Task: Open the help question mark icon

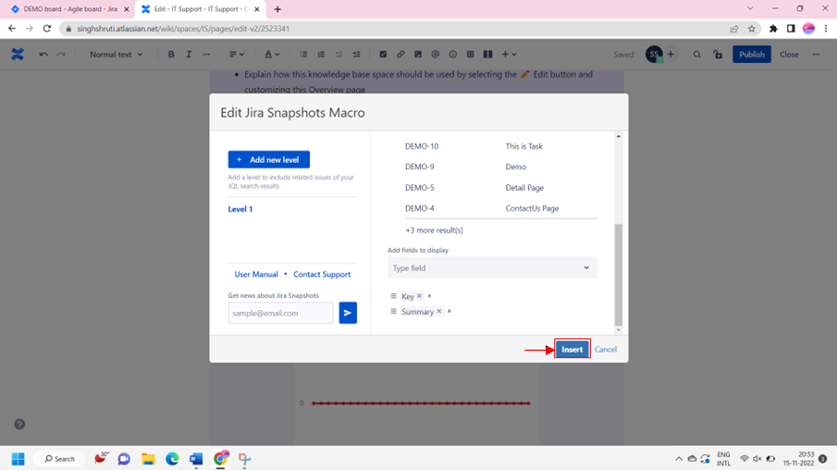Action: pyautogui.click(x=20, y=424)
